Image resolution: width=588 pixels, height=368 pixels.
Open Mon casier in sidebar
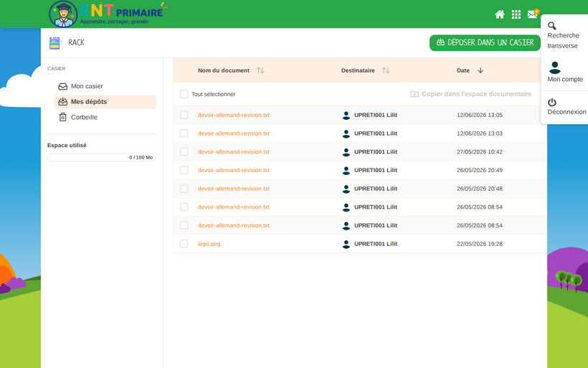pos(105,86)
